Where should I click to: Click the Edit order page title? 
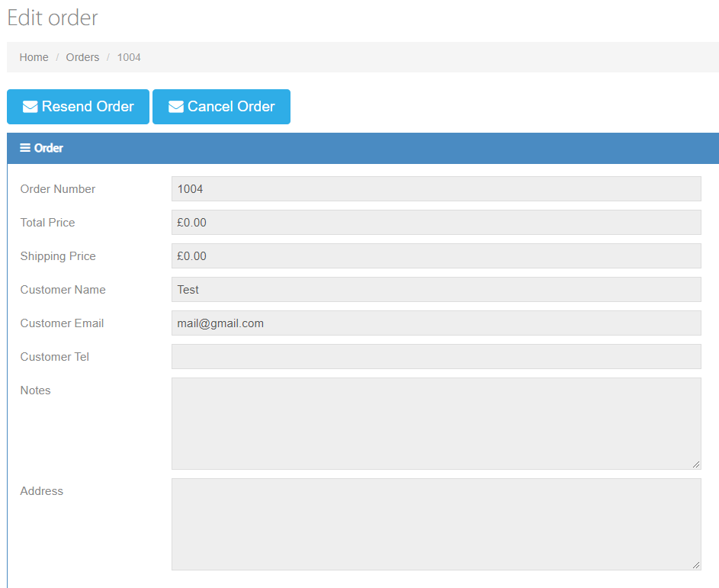[52, 18]
